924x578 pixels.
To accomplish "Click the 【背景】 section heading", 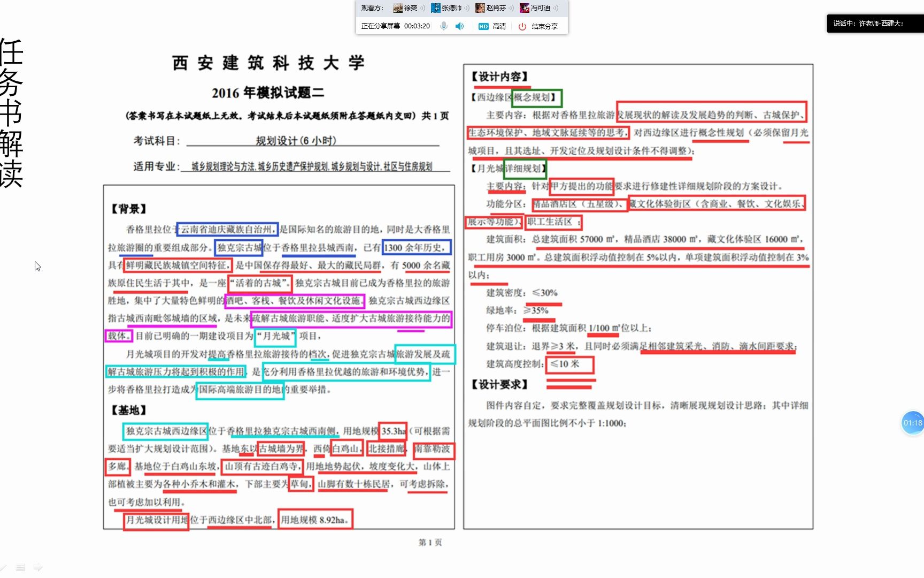I will (128, 209).
